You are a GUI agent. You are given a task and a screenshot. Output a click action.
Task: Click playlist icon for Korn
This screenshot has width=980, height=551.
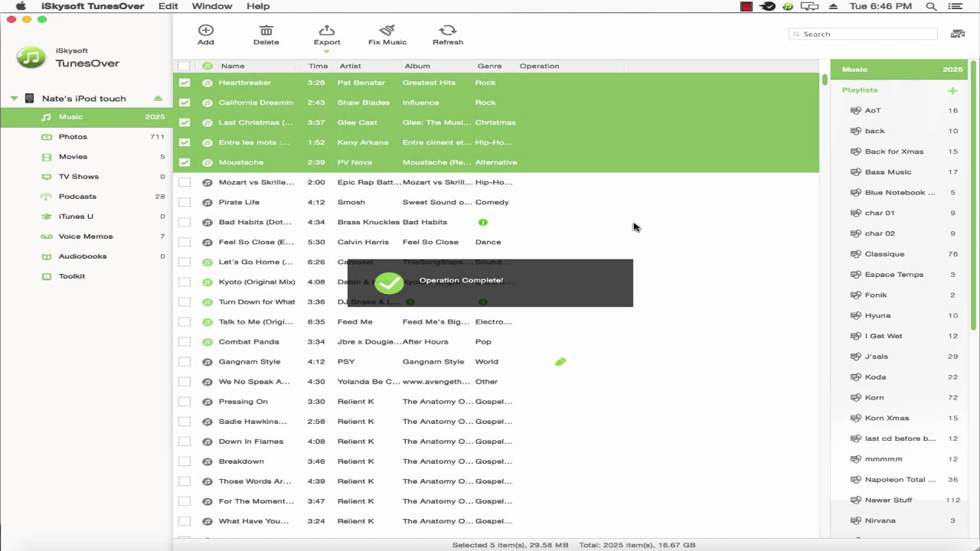coord(856,397)
